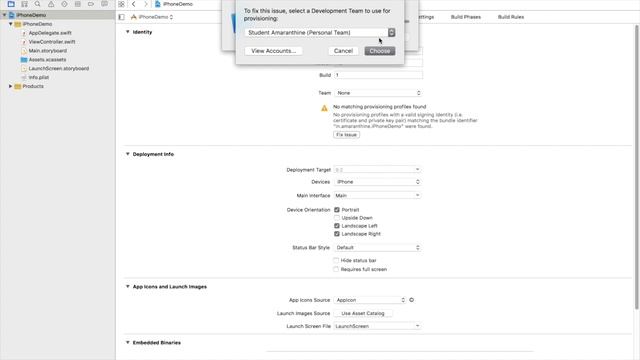Collapse the iPhoneDemo project root triangle
This screenshot has height=360, width=640.
4,15
